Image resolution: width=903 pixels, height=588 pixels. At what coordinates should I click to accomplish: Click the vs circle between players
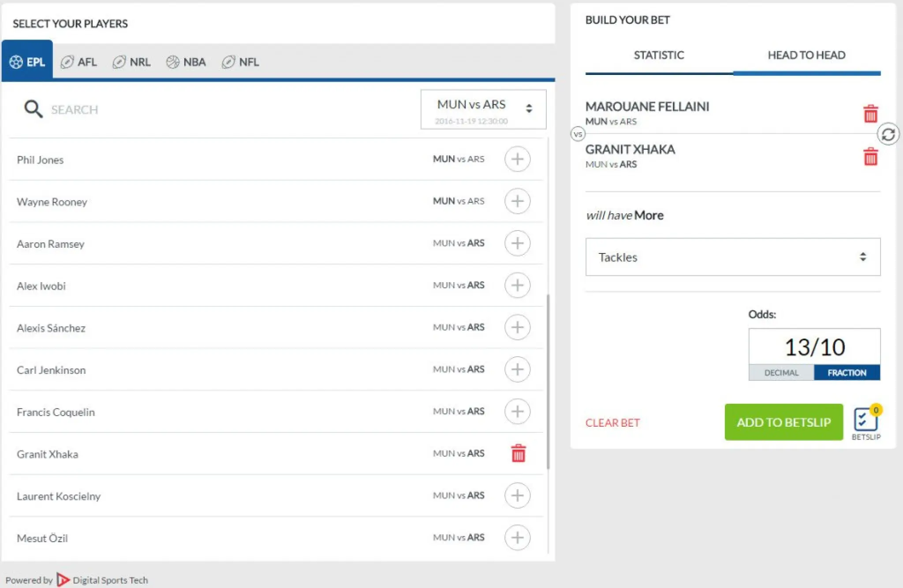coord(578,134)
